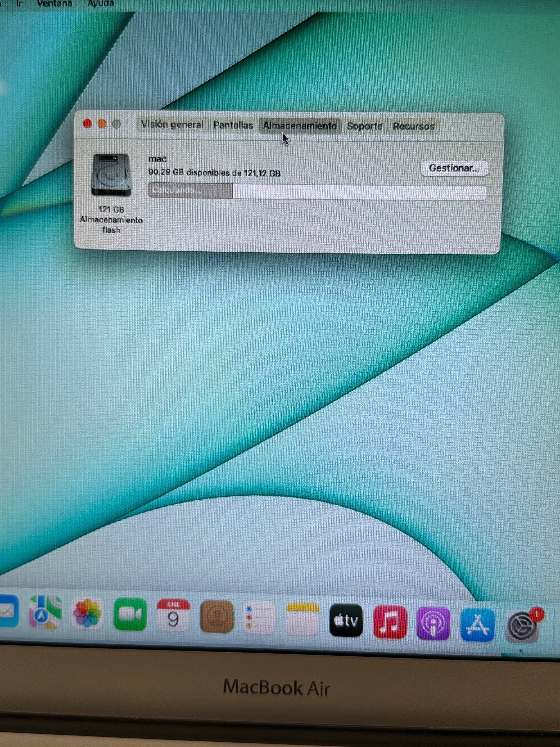
Task: Click the Calculando storage usage bar
Action: click(318, 192)
